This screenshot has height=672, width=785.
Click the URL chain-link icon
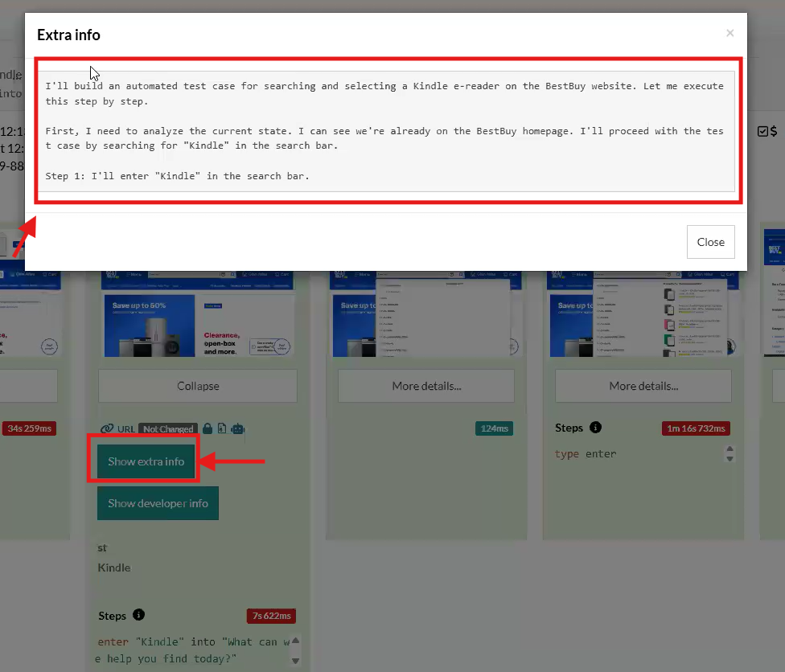[x=107, y=428]
